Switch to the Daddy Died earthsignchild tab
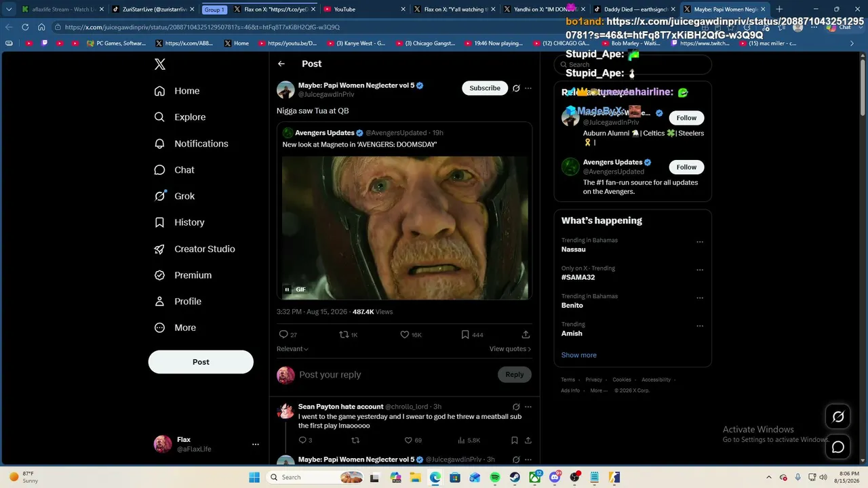Image resolution: width=868 pixels, height=488 pixels. 633,9
